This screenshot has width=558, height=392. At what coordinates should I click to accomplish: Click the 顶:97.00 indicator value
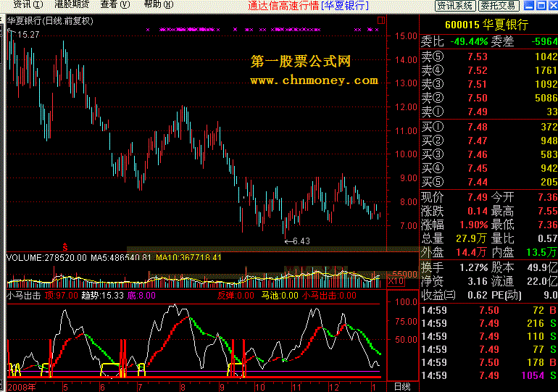pyautogui.click(x=61, y=296)
